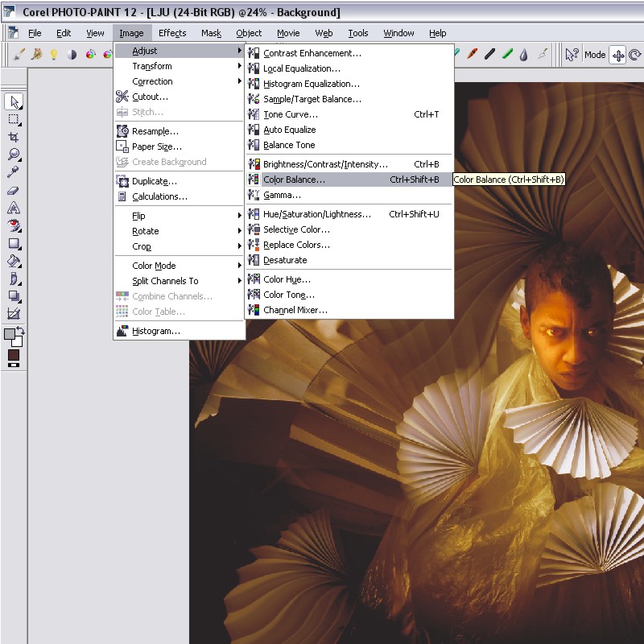
Task: Click the water drop icon in toolbar
Action: [x=524, y=55]
